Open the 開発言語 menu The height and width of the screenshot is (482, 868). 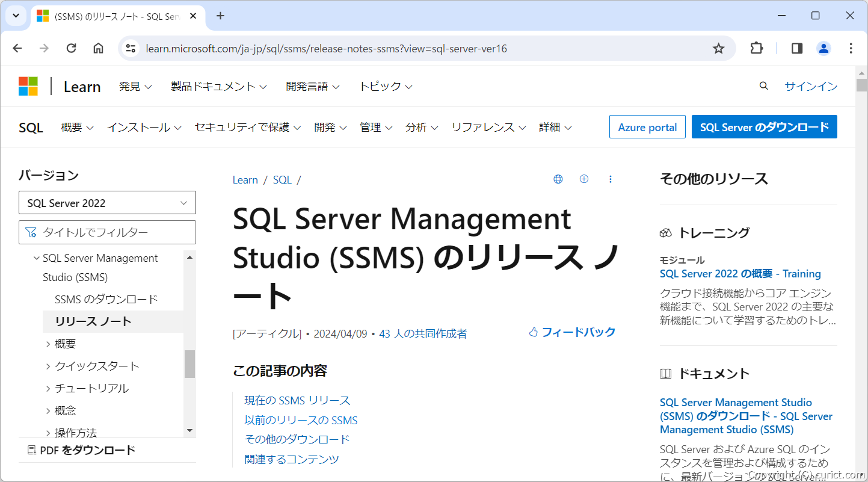(313, 85)
